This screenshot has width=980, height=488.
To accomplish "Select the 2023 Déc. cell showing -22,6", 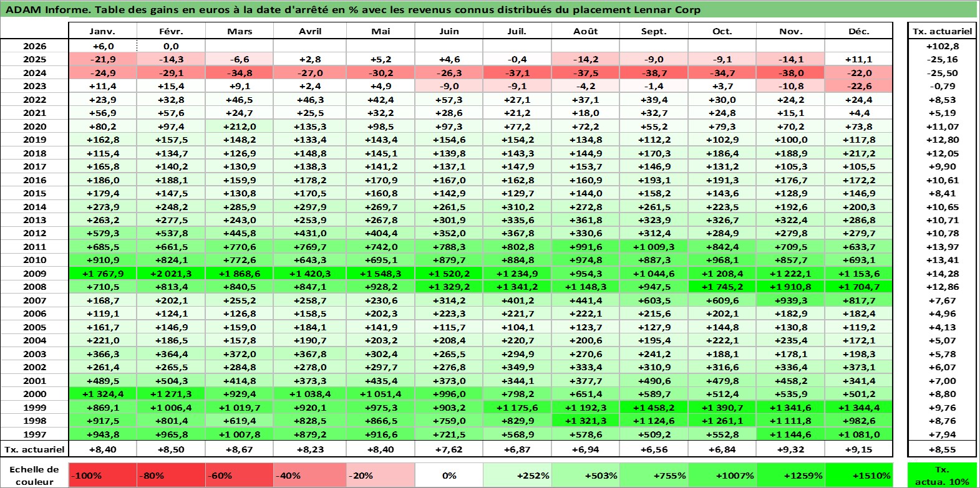I will pos(858,86).
